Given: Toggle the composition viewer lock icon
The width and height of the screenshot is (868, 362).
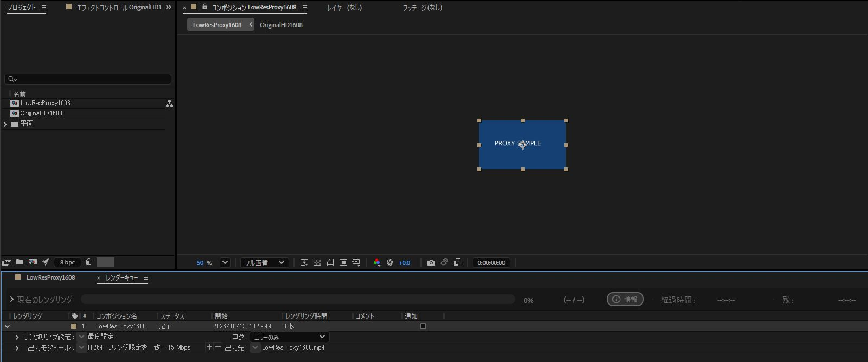Looking at the screenshot, I should [205, 7].
